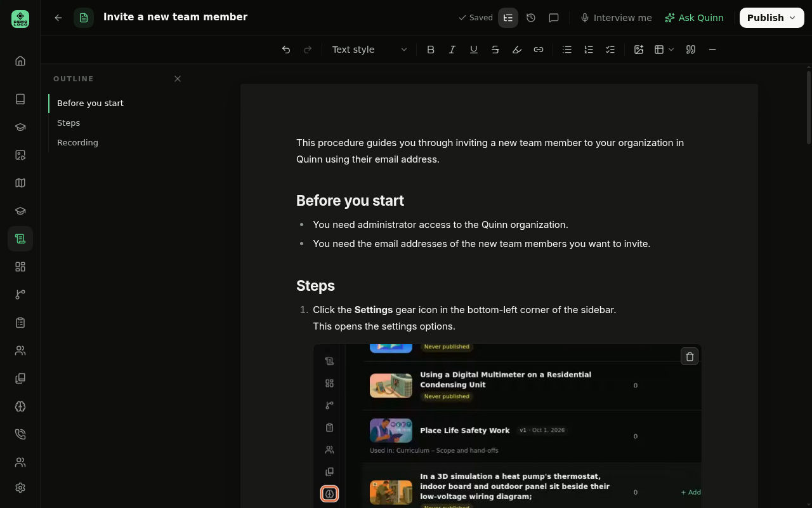Open the brain icon in the sidebar
812x508 pixels.
(20, 406)
